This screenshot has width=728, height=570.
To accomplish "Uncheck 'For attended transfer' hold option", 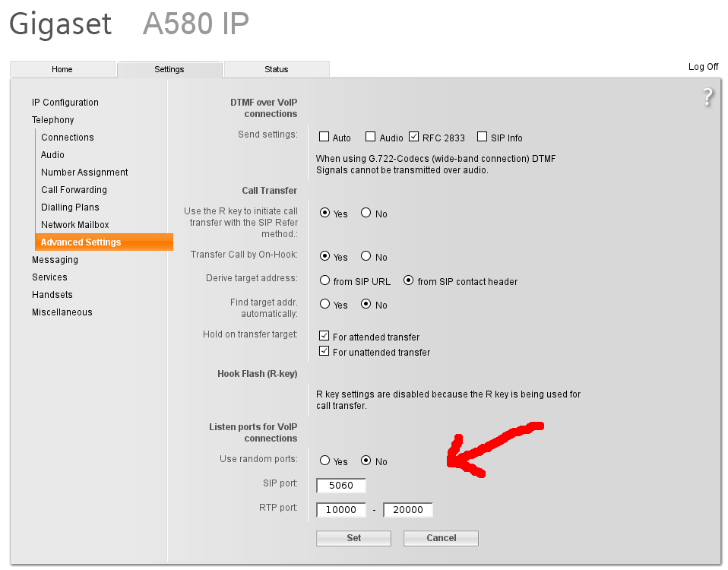I will pyautogui.click(x=324, y=336).
